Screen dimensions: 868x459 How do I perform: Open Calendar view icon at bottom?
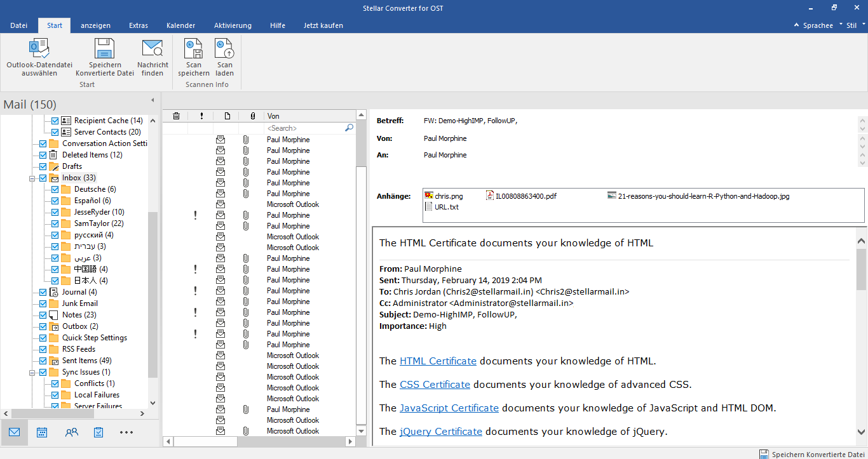tap(42, 432)
